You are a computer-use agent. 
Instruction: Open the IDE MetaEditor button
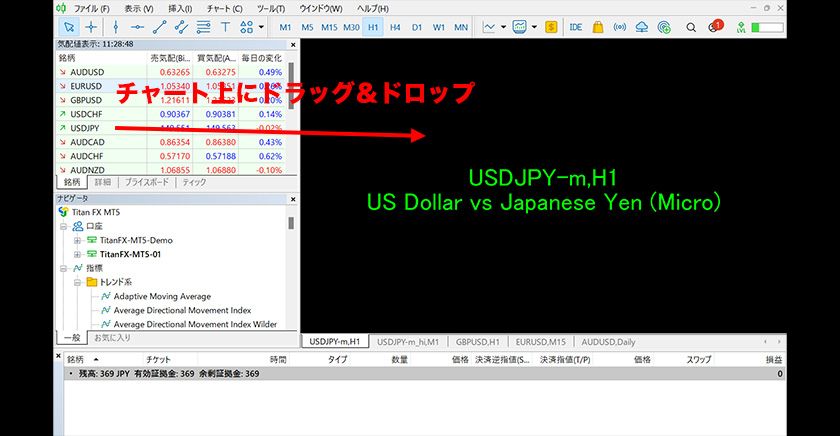click(x=576, y=27)
